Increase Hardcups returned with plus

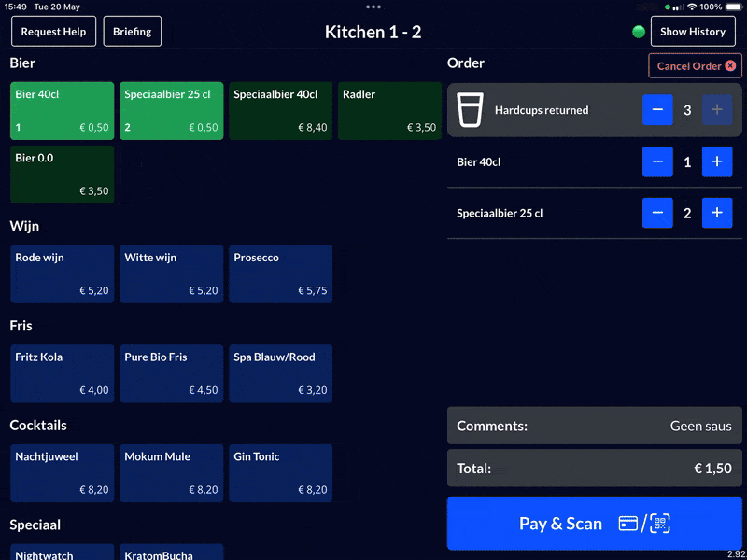tap(717, 109)
